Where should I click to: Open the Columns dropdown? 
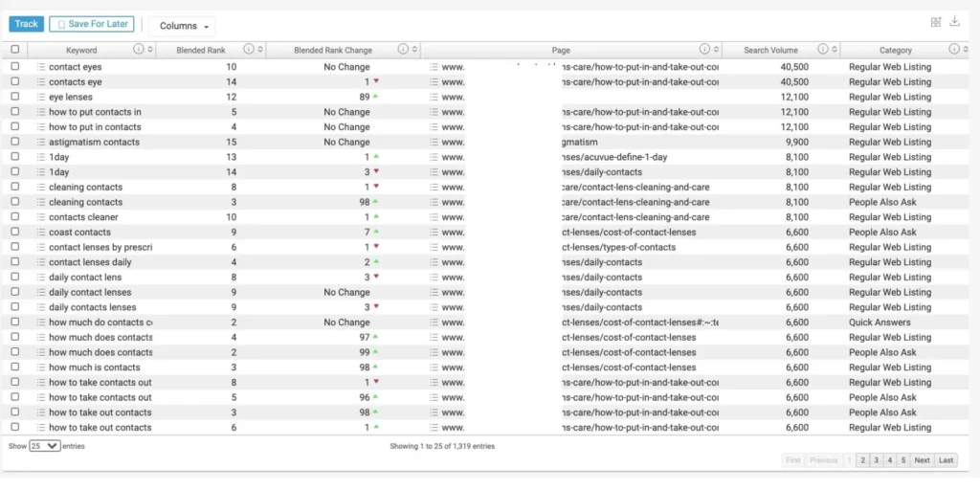[182, 26]
